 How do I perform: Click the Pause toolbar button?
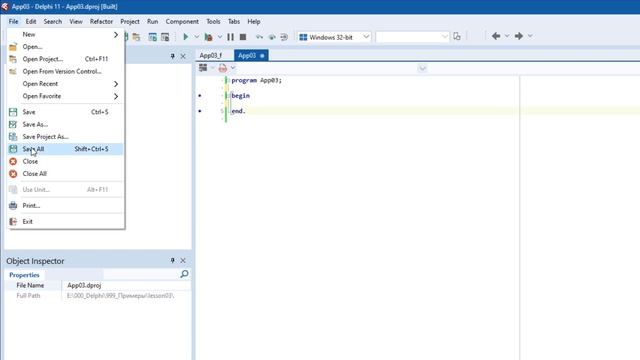click(231, 37)
